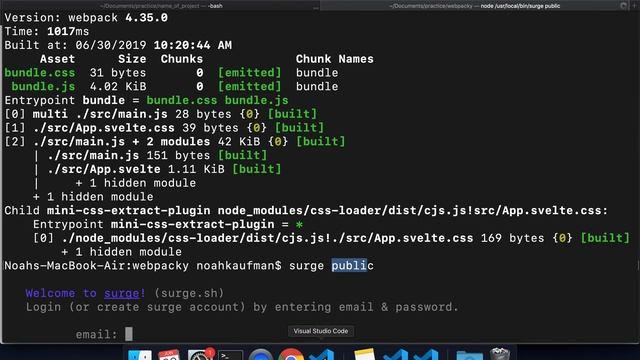Image resolution: width=640 pixels, height=360 pixels.
Task: Click the 'webpack 4.35.0' version text
Action: click(x=118, y=18)
